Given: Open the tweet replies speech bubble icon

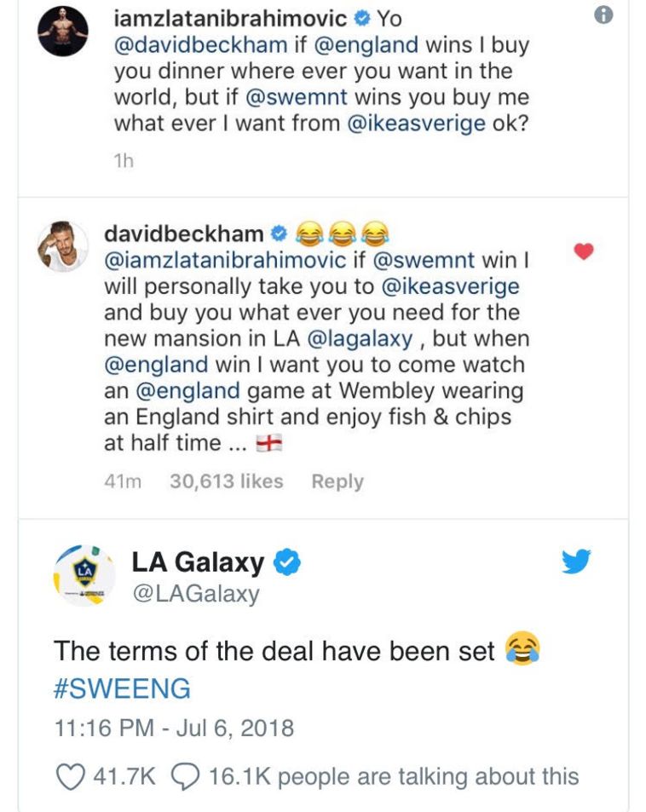Looking at the screenshot, I should click(x=185, y=776).
